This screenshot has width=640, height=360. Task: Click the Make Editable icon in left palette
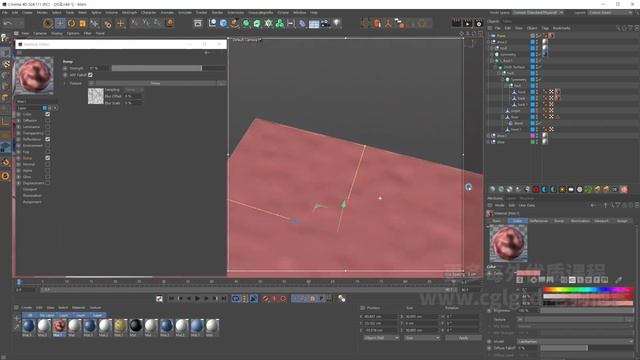[5, 38]
